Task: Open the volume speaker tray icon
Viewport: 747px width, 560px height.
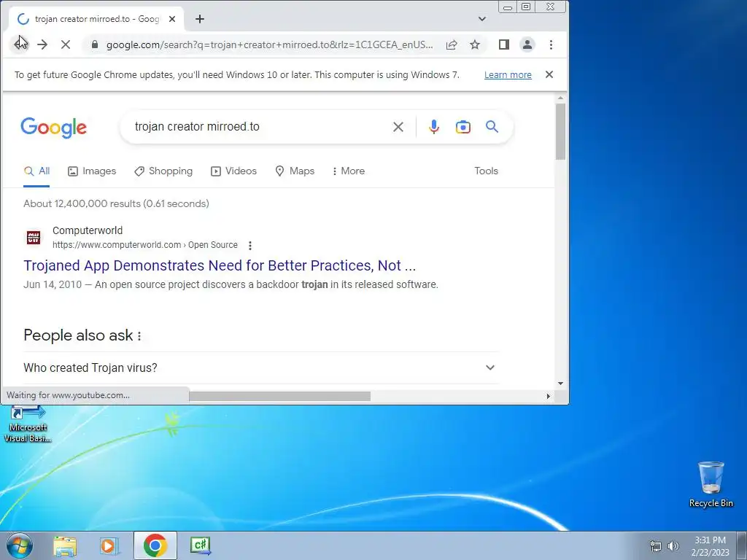Action: 673,546
